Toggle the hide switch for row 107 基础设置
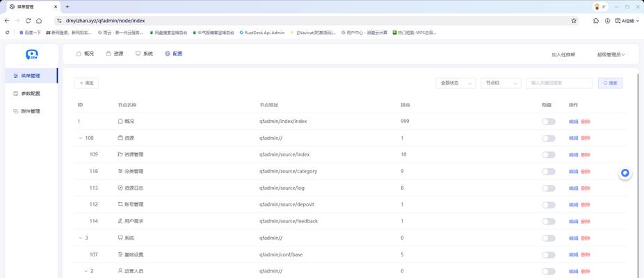Image resolution: width=644 pixels, height=278 pixels. (x=548, y=255)
